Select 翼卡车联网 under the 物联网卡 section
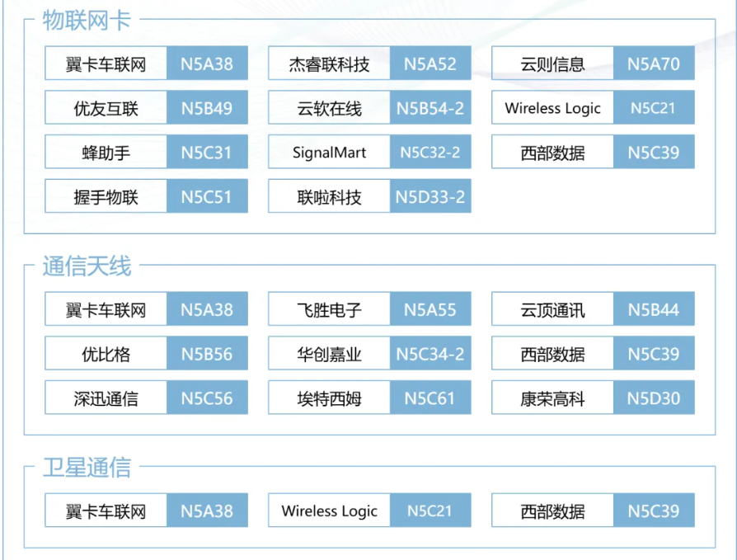 [106, 64]
